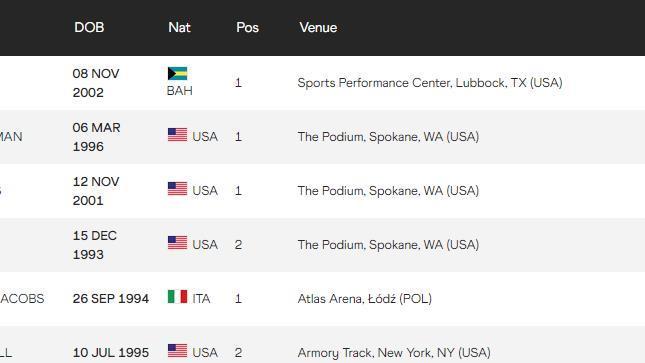Click the ITA nationality code

(x=201, y=298)
